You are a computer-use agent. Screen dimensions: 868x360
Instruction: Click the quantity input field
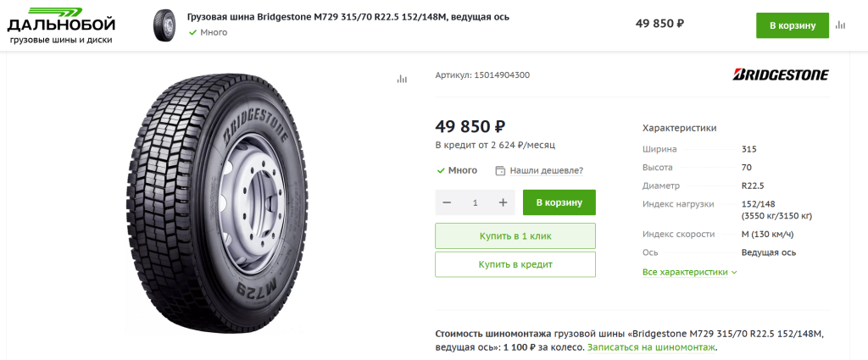click(x=475, y=202)
